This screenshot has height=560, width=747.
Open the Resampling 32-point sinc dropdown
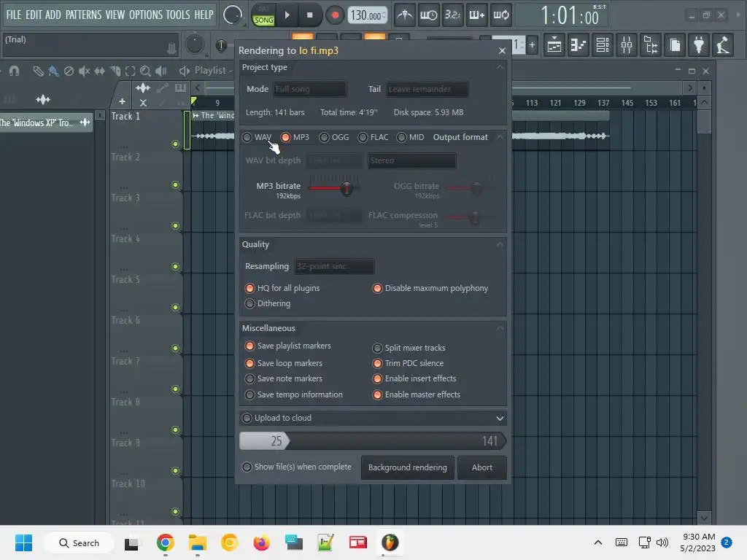[334, 266]
